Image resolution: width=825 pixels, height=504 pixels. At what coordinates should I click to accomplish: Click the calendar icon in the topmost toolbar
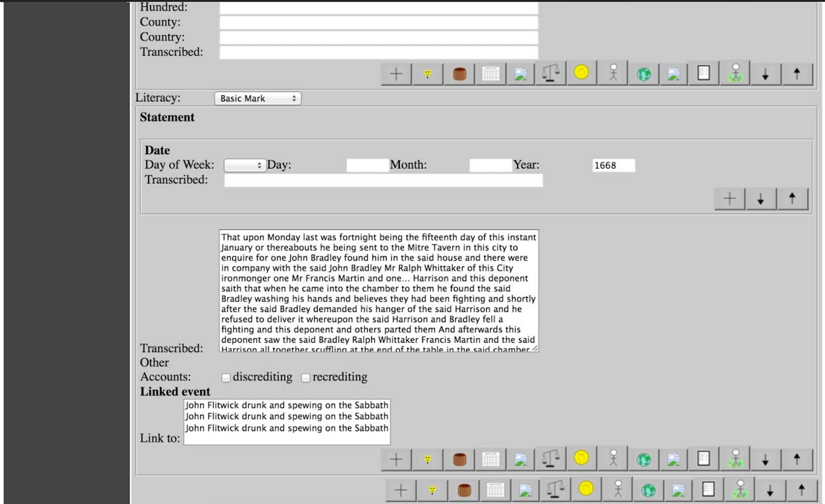coord(489,74)
